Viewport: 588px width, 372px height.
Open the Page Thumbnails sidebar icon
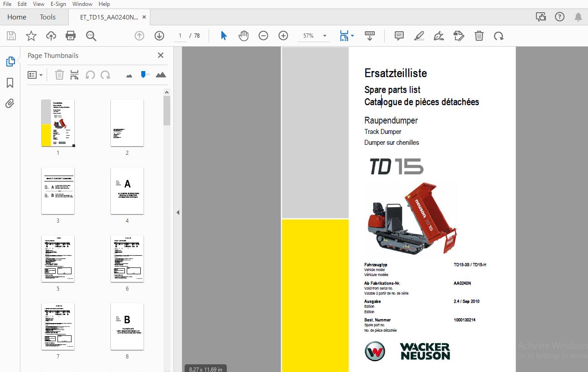[x=10, y=62]
